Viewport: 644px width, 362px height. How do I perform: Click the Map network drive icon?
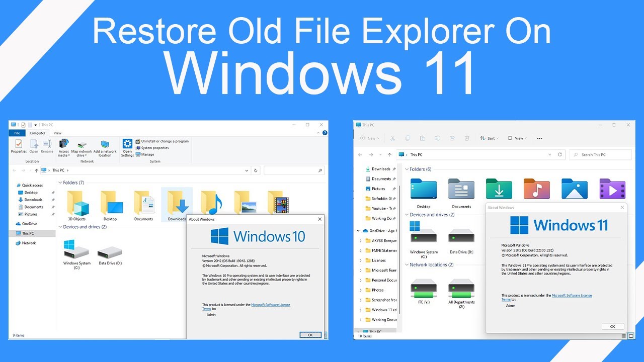click(x=82, y=144)
